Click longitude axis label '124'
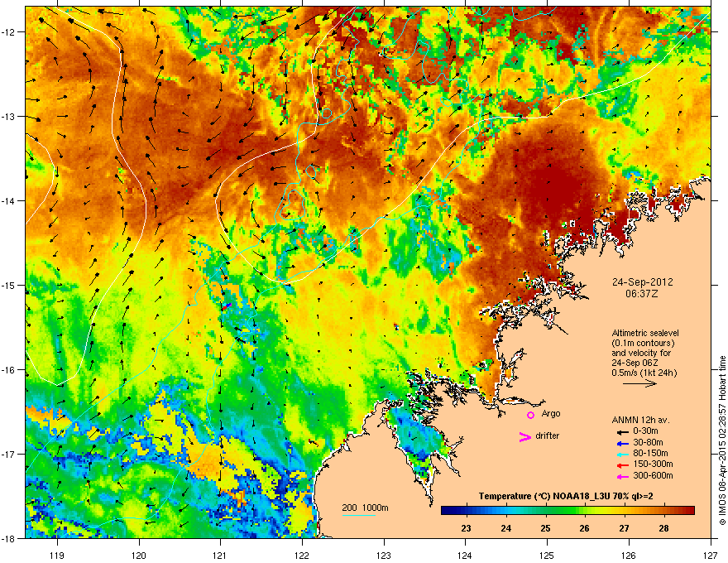This screenshot has height=563, width=728. pyautogui.click(x=465, y=555)
